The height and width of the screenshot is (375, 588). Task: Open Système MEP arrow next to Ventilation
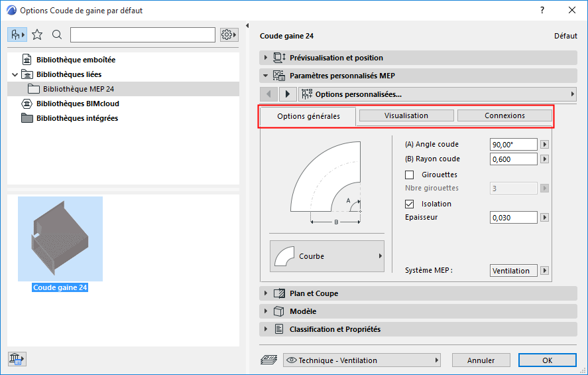pyautogui.click(x=544, y=271)
